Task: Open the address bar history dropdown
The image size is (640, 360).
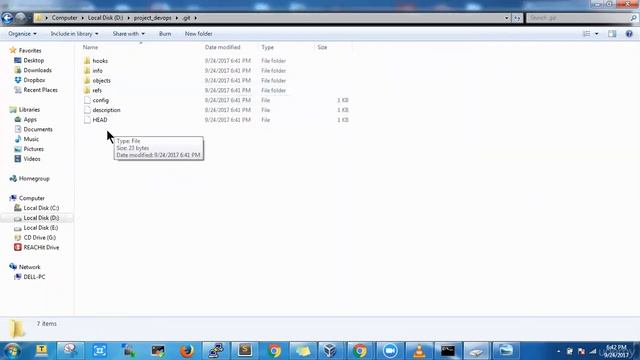Action: 507,18
